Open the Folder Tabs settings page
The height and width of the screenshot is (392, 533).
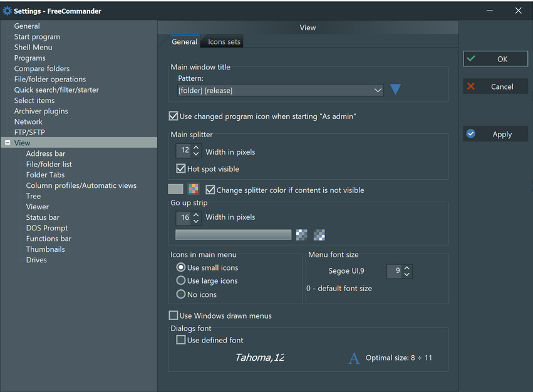[45, 175]
